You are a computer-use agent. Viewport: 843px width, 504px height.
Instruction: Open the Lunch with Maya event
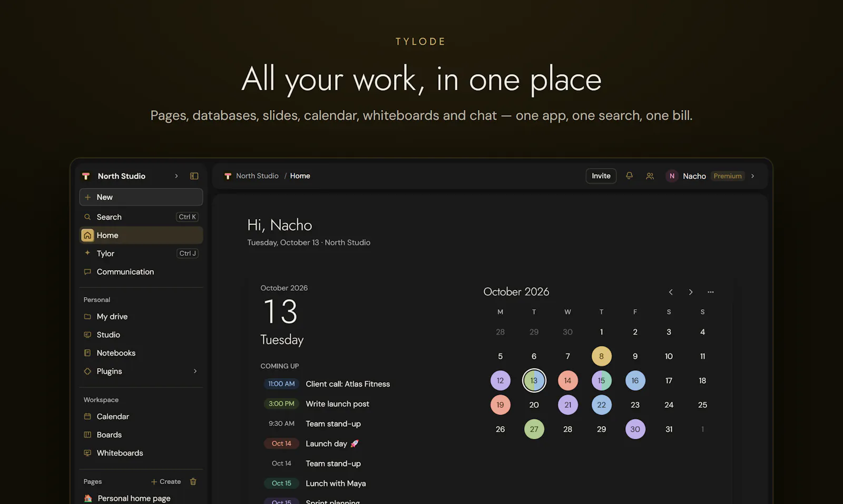pos(336,483)
